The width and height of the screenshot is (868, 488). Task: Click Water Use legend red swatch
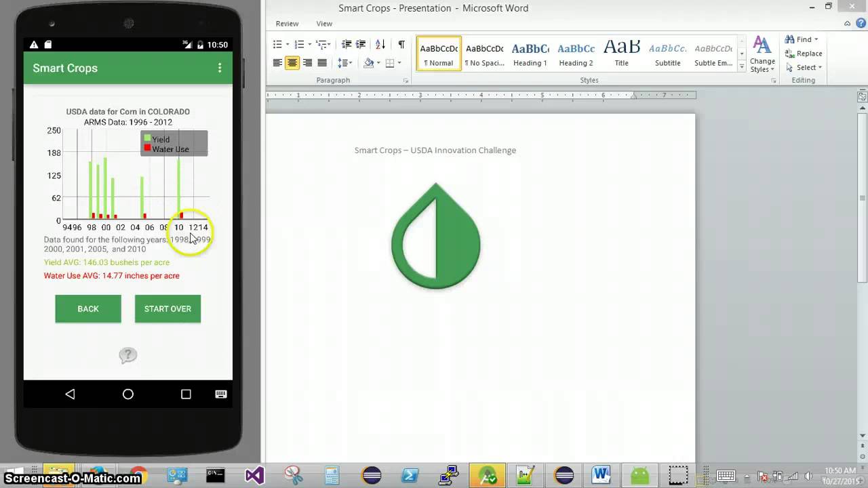(147, 148)
